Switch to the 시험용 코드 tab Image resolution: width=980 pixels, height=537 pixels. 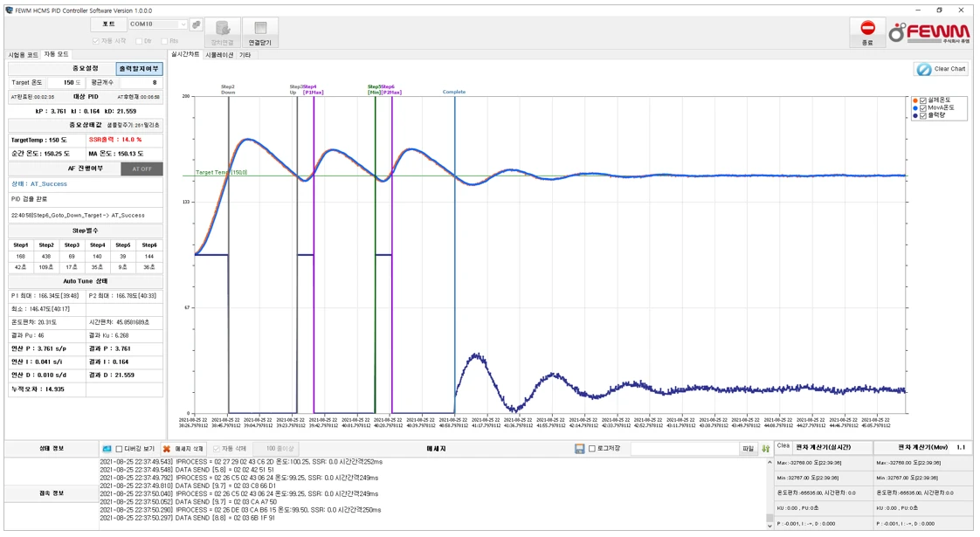pyautogui.click(x=23, y=55)
